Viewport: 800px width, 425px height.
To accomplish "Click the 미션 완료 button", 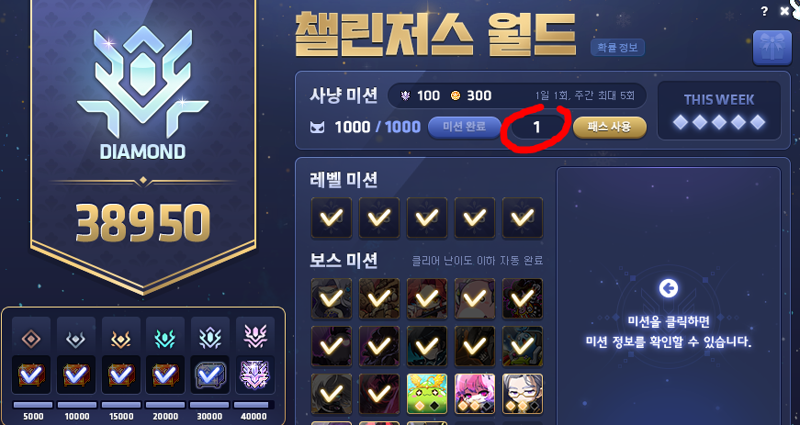I will [x=464, y=127].
